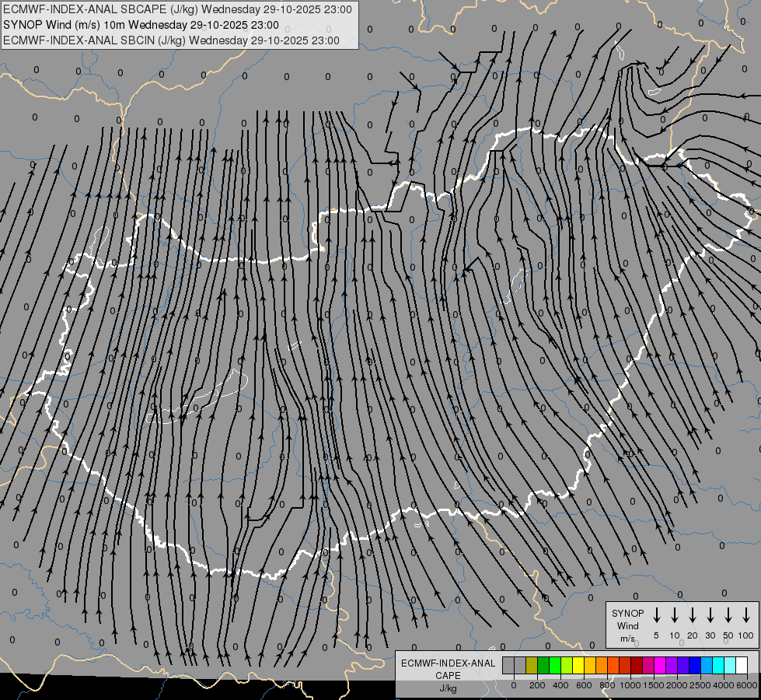Viewport: 761px width, 700px height.
Task: Click the SYNOP Wind 10m title line
Action: click(x=141, y=25)
